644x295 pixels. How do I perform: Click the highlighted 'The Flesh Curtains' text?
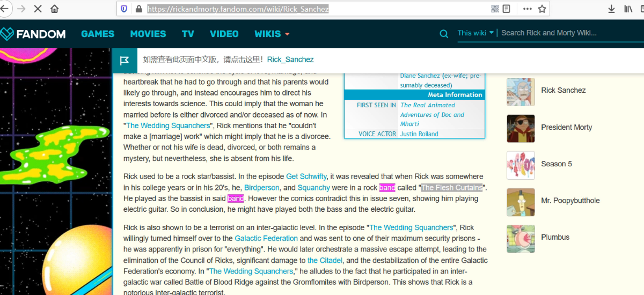tap(452, 188)
